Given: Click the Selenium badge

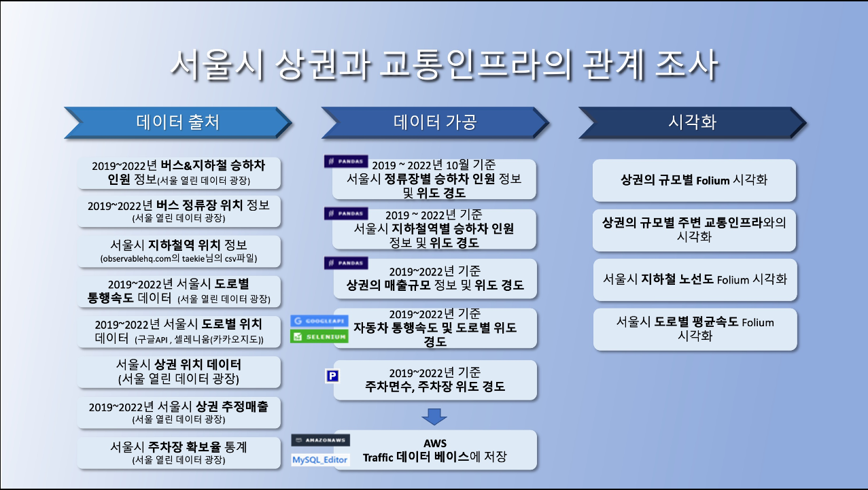Looking at the screenshot, I should click(319, 336).
